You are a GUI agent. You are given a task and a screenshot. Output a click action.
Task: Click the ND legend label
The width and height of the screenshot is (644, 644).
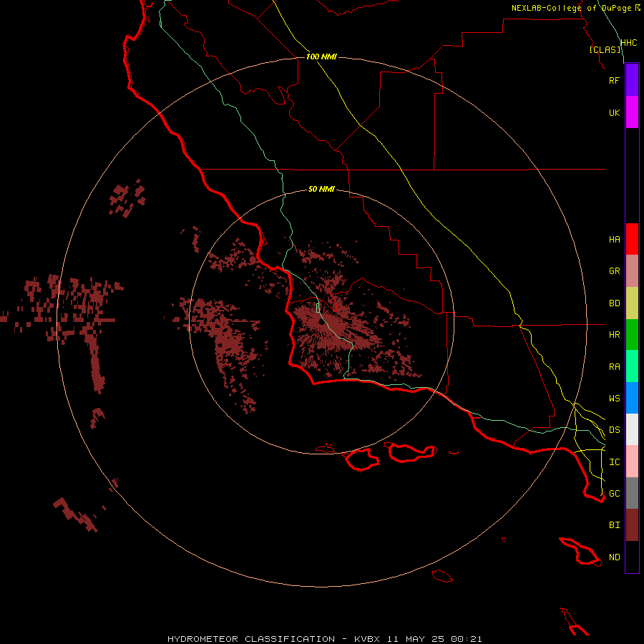coord(614,557)
